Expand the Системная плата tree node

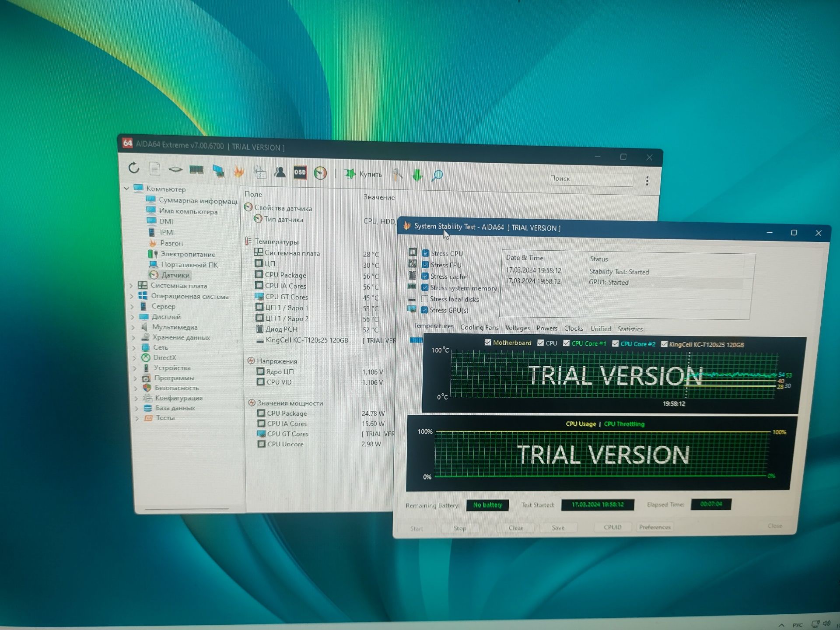(131, 286)
